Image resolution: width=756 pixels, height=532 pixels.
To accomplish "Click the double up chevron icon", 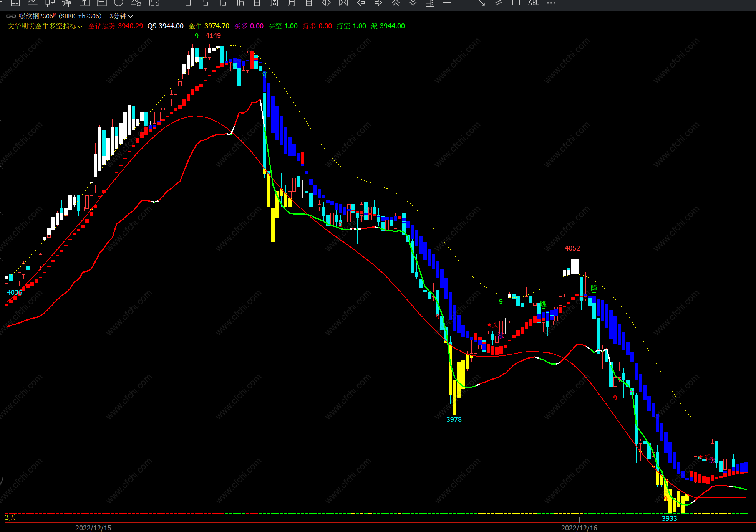I will click(x=396, y=3).
